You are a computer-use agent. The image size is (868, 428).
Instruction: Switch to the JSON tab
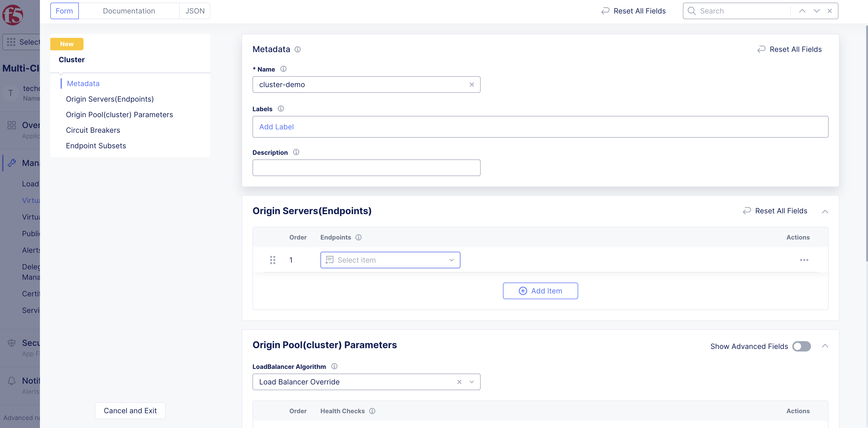tap(195, 11)
